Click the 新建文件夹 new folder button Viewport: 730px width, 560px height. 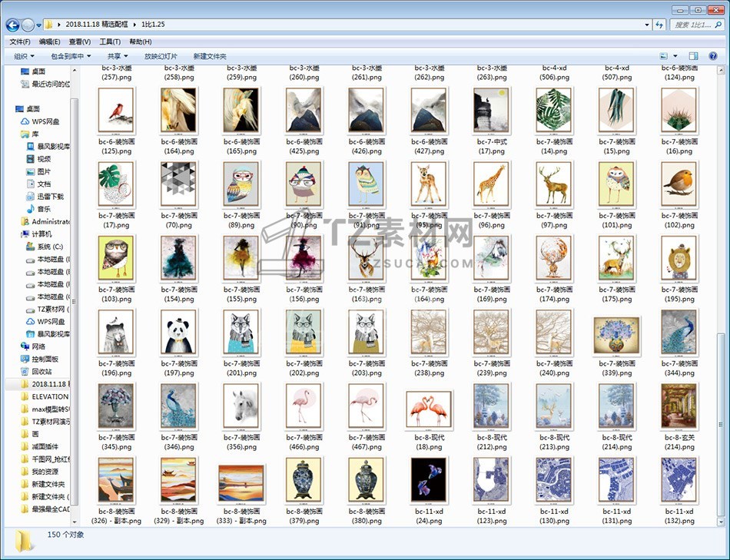pyautogui.click(x=210, y=56)
